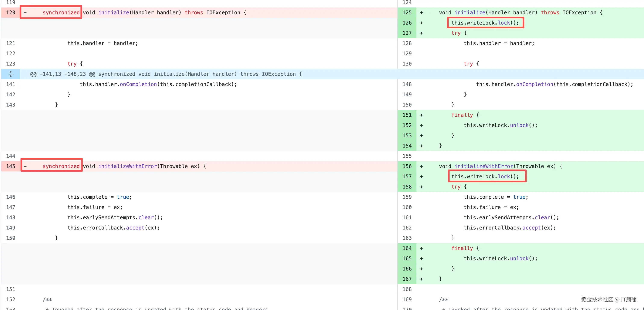Image resolution: width=644 pixels, height=310 pixels.
Task: Click the plus marker on new line 125
Action: 421,13
